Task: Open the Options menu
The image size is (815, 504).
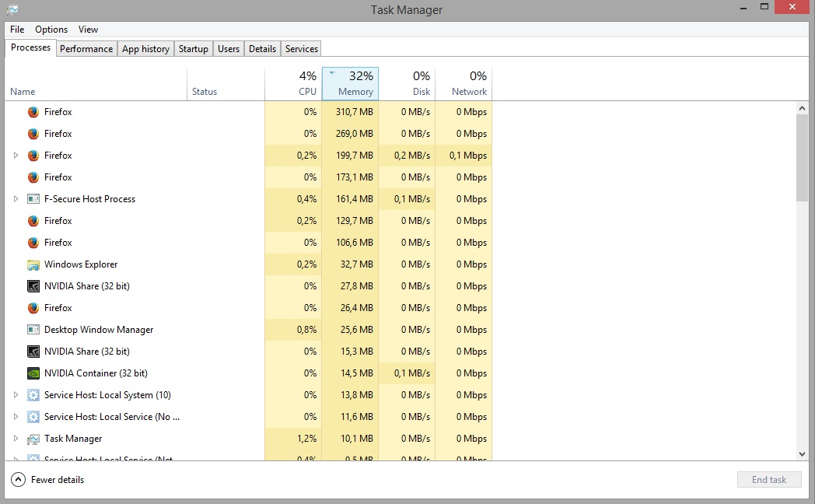Action: click(51, 30)
